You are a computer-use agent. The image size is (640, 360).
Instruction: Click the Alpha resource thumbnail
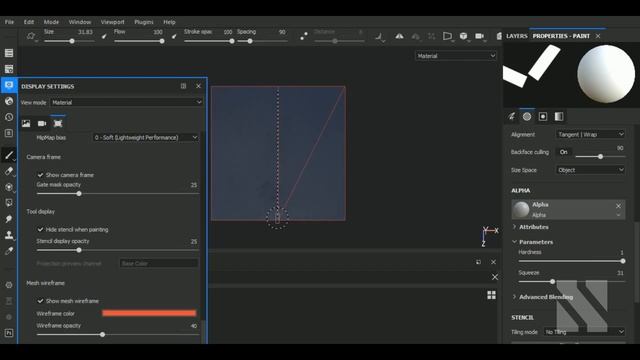(x=521, y=209)
